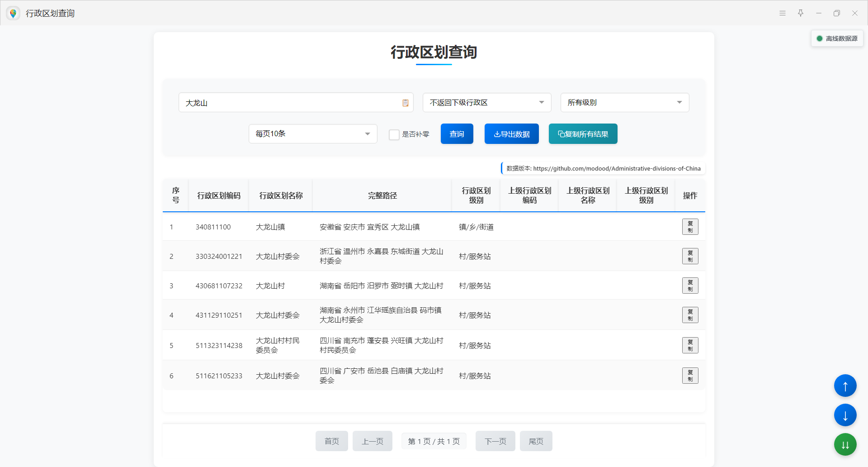Go to 首页 first page
The width and height of the screenshot is (868, 467).
tap(332, 441)
